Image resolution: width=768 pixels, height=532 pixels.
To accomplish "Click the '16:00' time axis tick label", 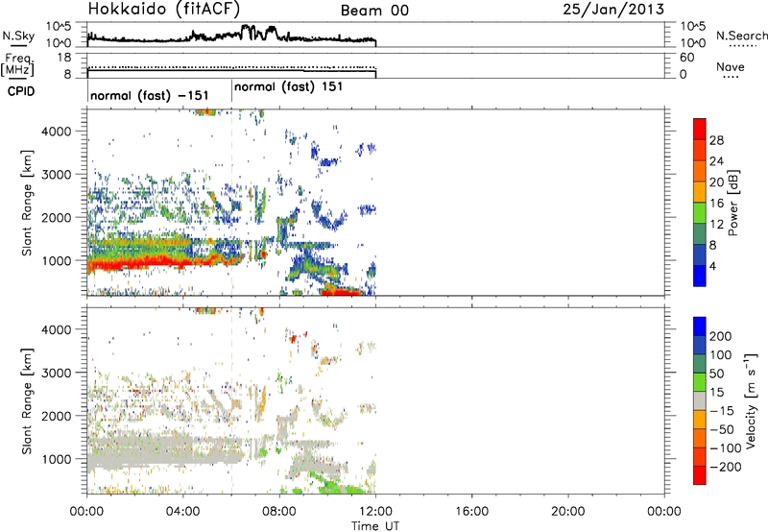I will 471,512.
